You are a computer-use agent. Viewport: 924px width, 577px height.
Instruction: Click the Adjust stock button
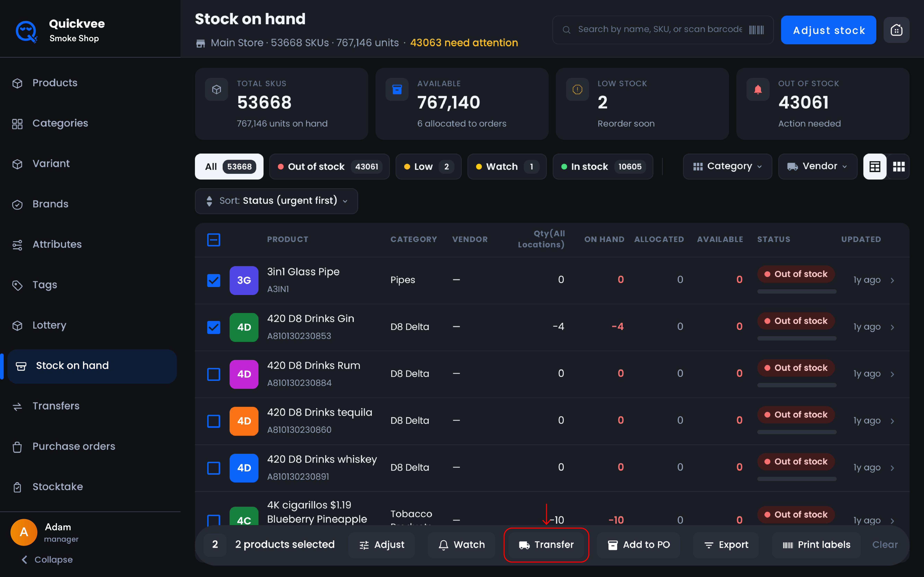tap(828, 30)
